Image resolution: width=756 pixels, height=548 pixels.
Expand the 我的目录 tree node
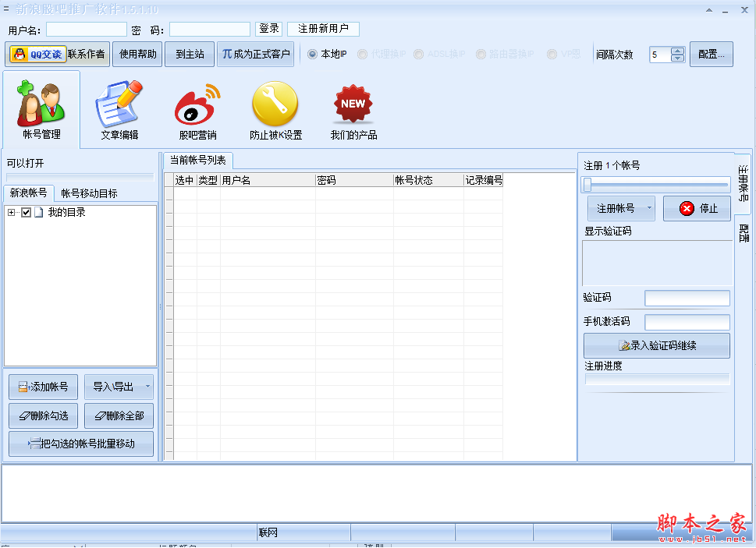[11, 213]
